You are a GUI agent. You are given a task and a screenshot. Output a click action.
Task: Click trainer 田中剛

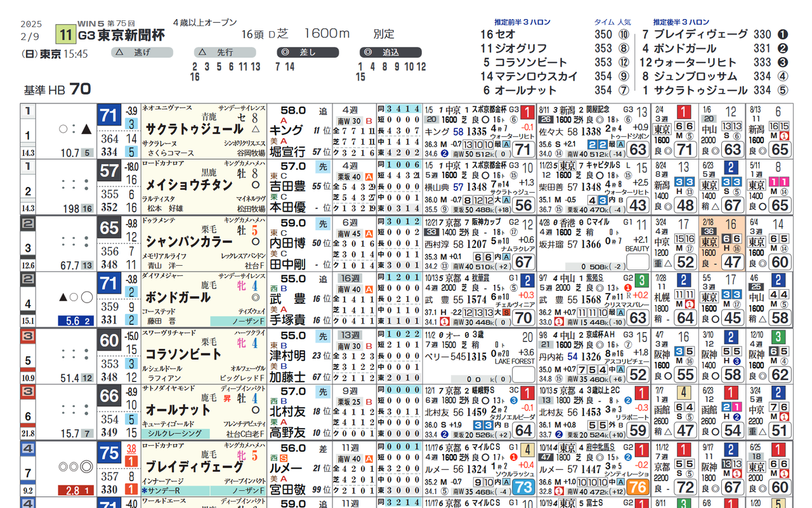287,264
